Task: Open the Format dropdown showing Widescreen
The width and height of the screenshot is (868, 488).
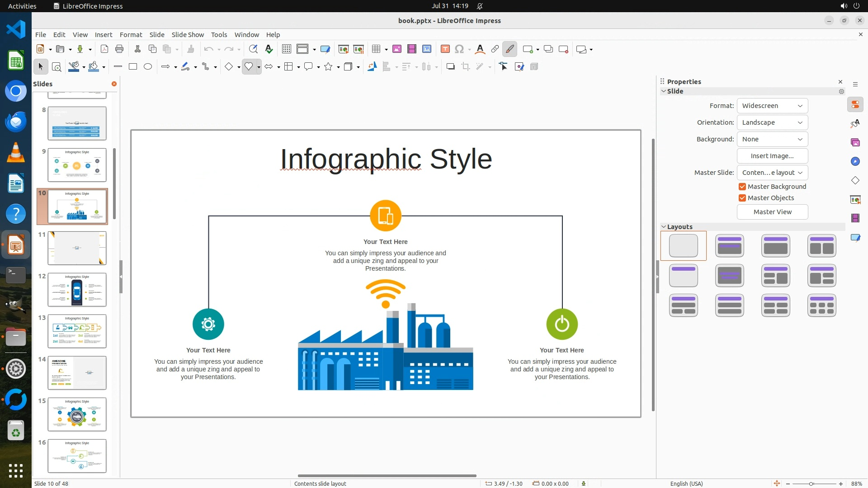Action: click(x=772, y=106)
